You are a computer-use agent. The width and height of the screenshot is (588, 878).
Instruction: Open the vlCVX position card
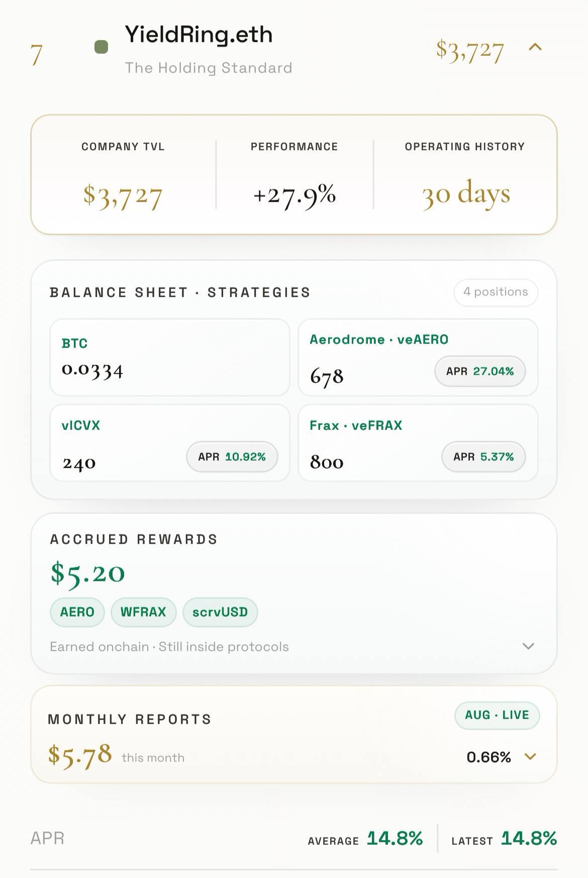(170, 443)
